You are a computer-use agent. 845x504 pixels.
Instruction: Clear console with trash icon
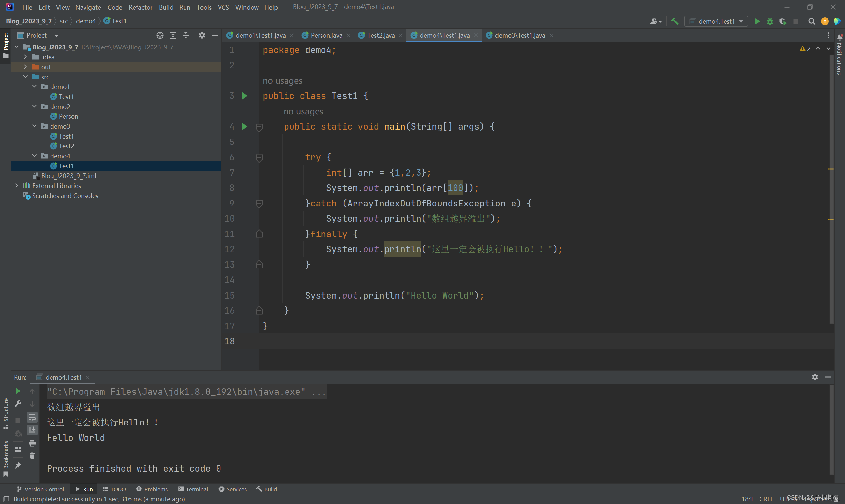pos(32,456)
